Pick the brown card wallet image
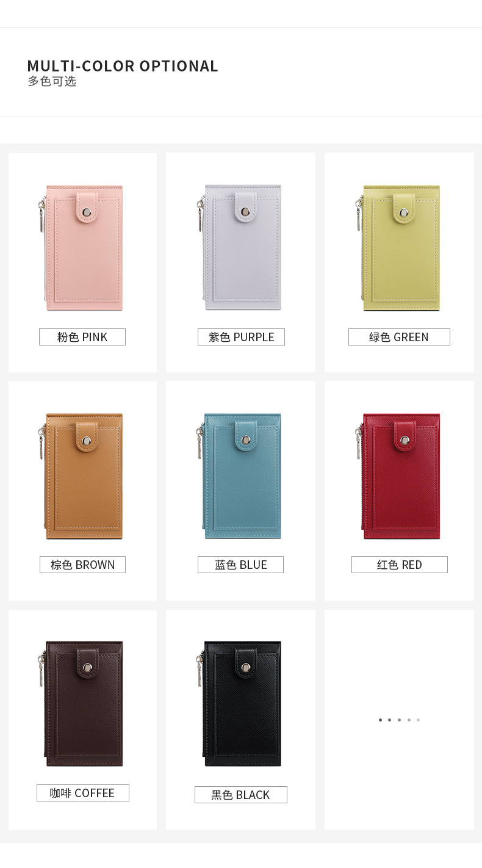Viewport: 482px width, 868px height. click(82, 476)
